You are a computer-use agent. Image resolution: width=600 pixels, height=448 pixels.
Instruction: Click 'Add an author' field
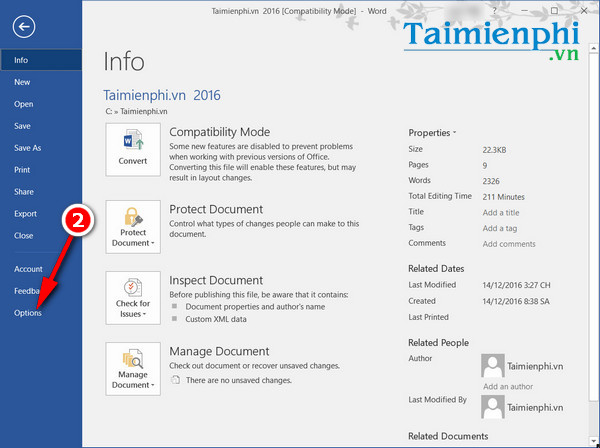[508, 386]
